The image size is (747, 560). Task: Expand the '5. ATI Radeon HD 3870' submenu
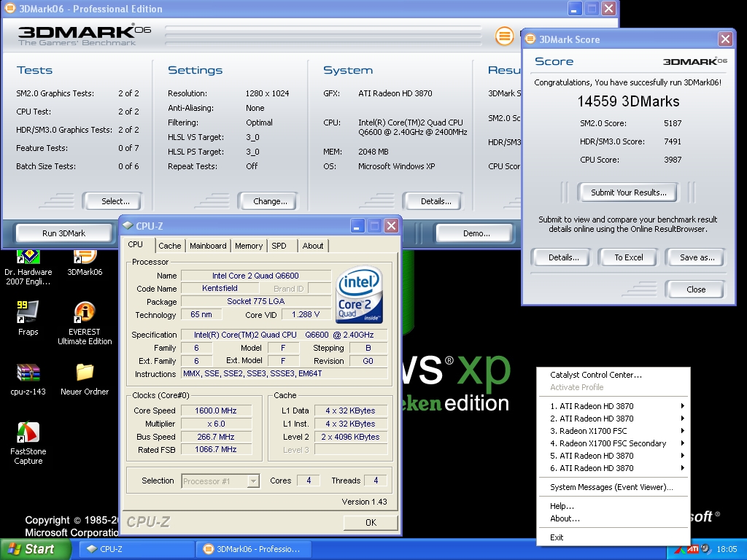click(614, 456)
